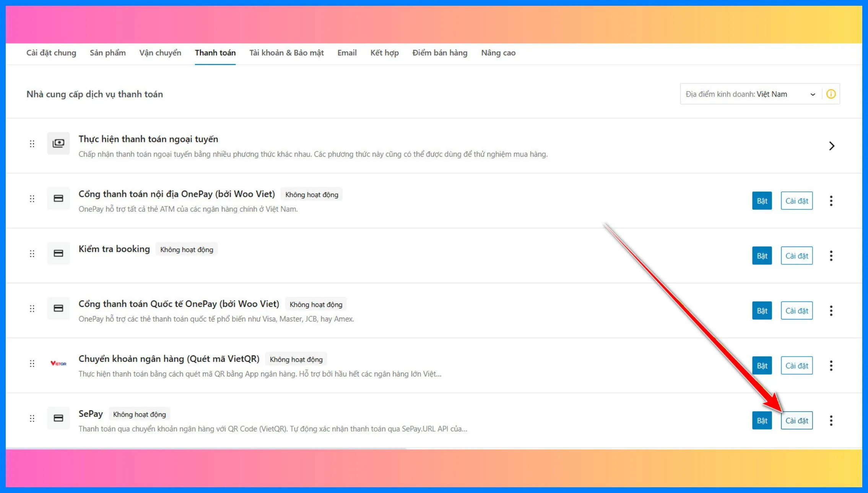The height and width of the screenshot is (493, 868).
Task: Click drag handle beside SePay row
Action: tap(32, 418)
